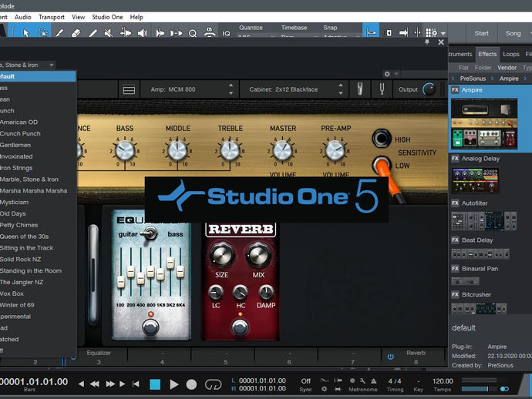Sort browser by Folder

point(483,68)
